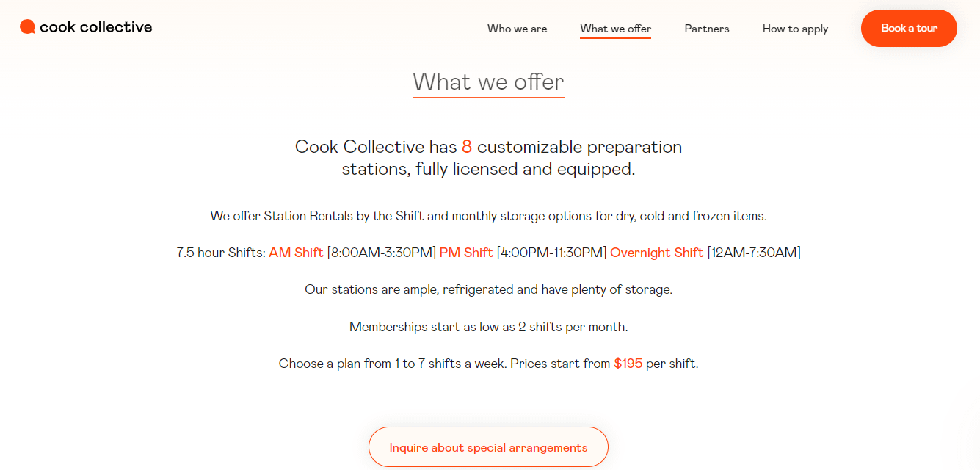This screenshot has height=470, width=980.
Task: Click the Choose a plan sentence
Action: pos(488,363)
